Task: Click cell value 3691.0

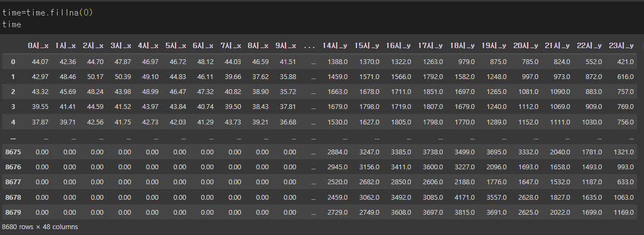Action: click(497, 213)
